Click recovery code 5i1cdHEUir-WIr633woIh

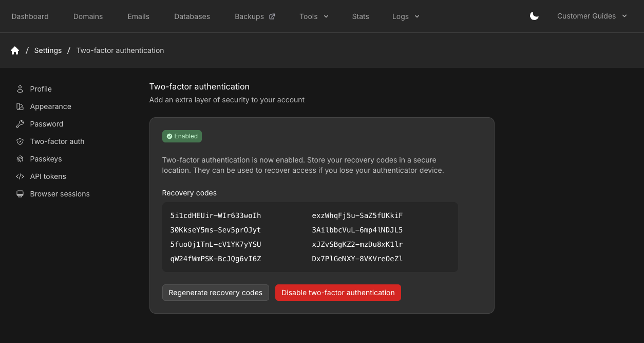[x=216, y=215]
